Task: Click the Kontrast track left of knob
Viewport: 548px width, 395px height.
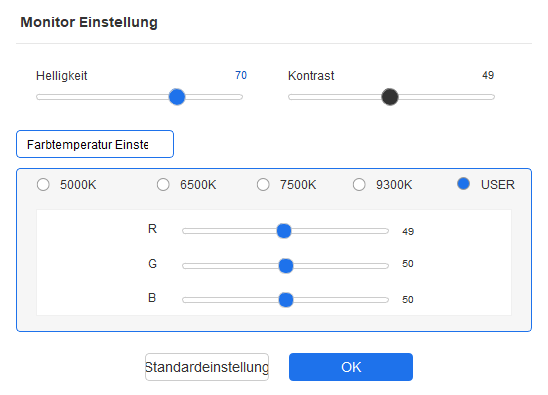Action: [334, 97]
